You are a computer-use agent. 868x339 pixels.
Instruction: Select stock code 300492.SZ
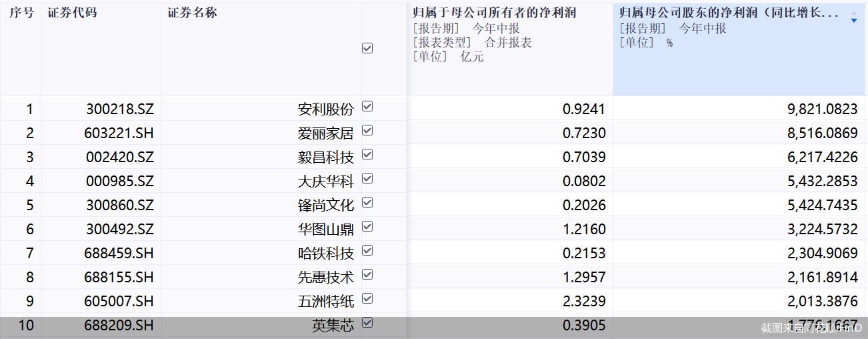[120, 230]
